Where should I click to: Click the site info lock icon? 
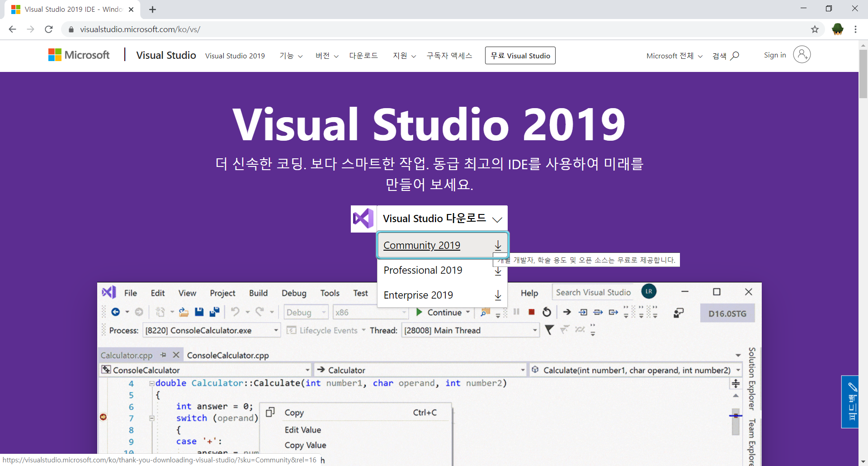(71, 29)
